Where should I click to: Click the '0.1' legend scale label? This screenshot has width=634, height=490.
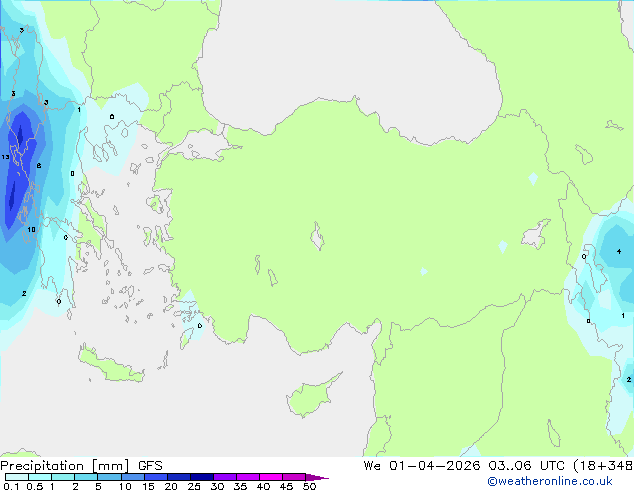tap(11, 486)
